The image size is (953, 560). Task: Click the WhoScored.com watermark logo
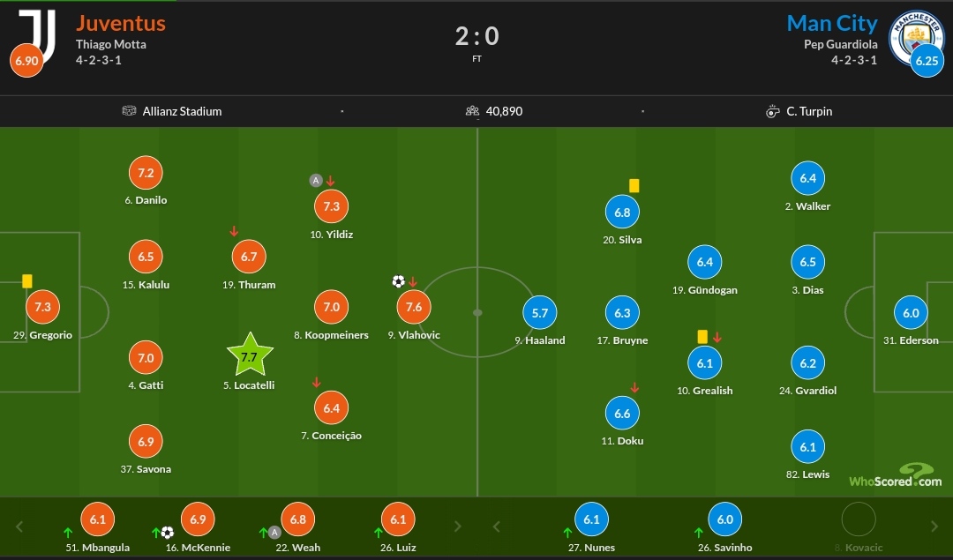point(896,475)
